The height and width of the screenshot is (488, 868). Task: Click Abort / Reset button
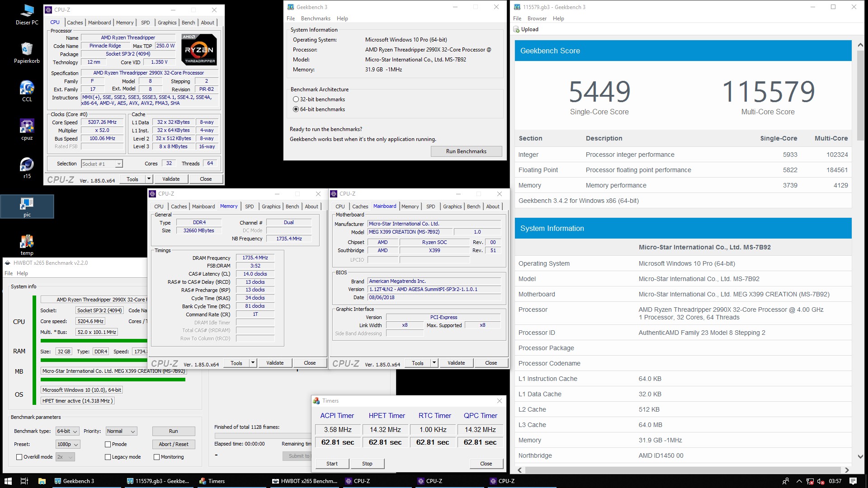[x=174, y=445]
